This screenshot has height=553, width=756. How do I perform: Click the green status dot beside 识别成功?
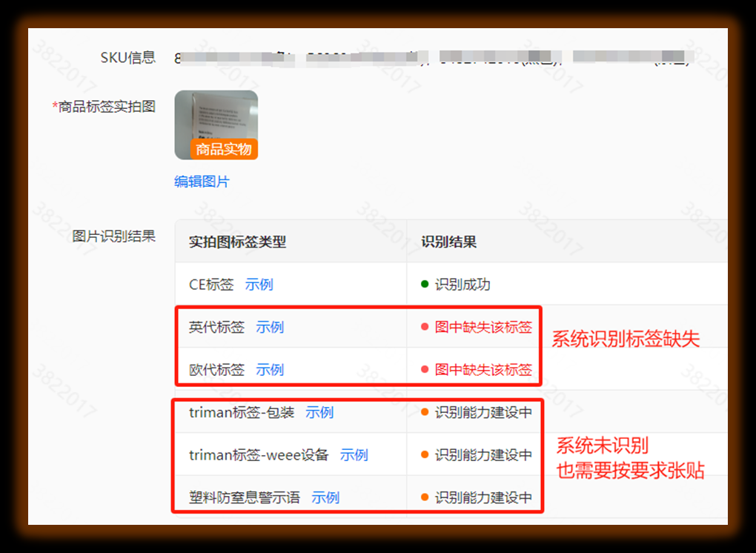point(425,284)
